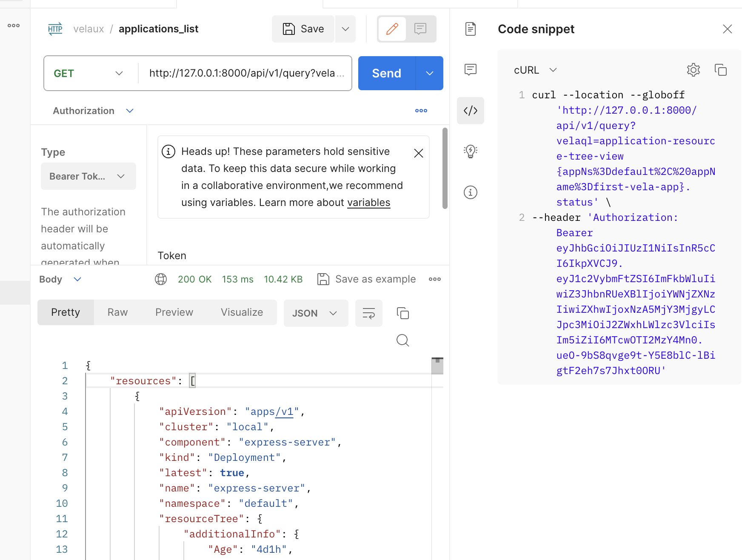Select the Preview tab
Screen dimensions: 742x560
[x=174, y=312]
